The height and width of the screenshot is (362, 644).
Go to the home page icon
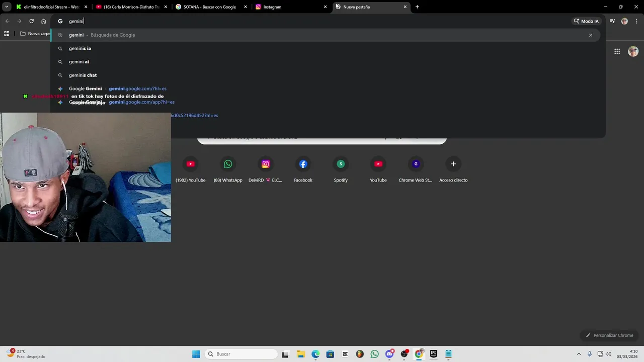click(43, 21)
